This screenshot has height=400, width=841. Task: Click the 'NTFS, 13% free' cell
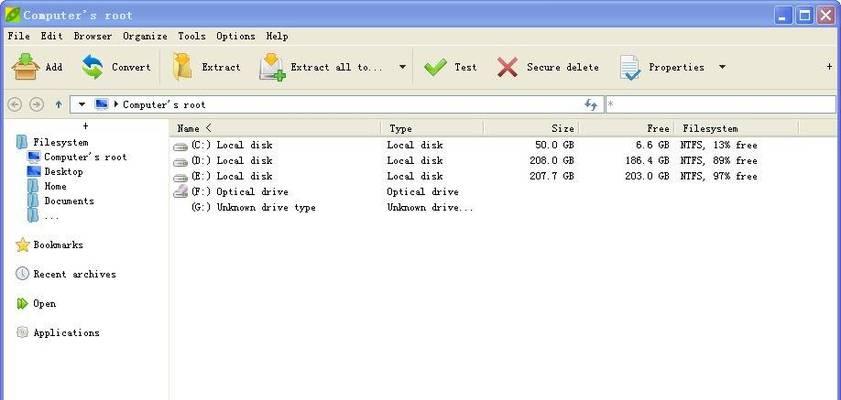click(x=719, y=145)
